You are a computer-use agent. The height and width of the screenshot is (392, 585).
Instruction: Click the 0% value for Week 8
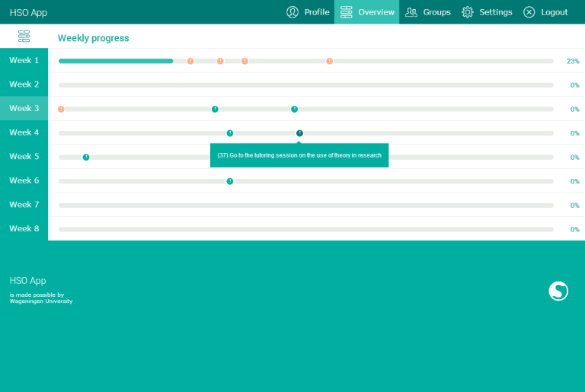point(574,229)
